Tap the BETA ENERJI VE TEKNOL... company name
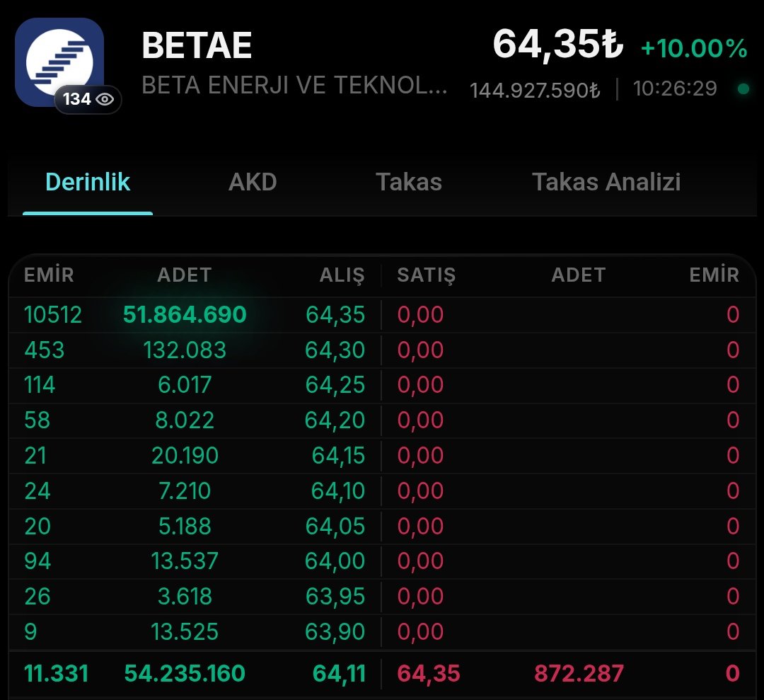This screenshot has width=764, height=700. [294, 86]
